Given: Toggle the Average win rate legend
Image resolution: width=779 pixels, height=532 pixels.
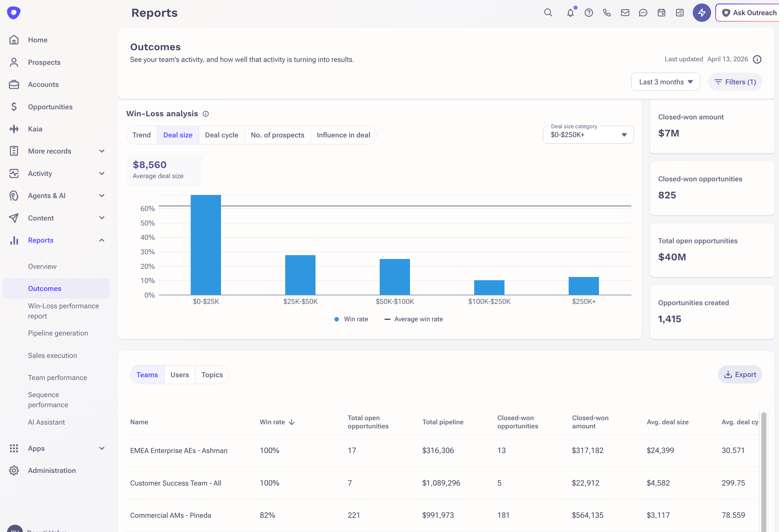Looking at the screenshot, I should tap(413, 319).
